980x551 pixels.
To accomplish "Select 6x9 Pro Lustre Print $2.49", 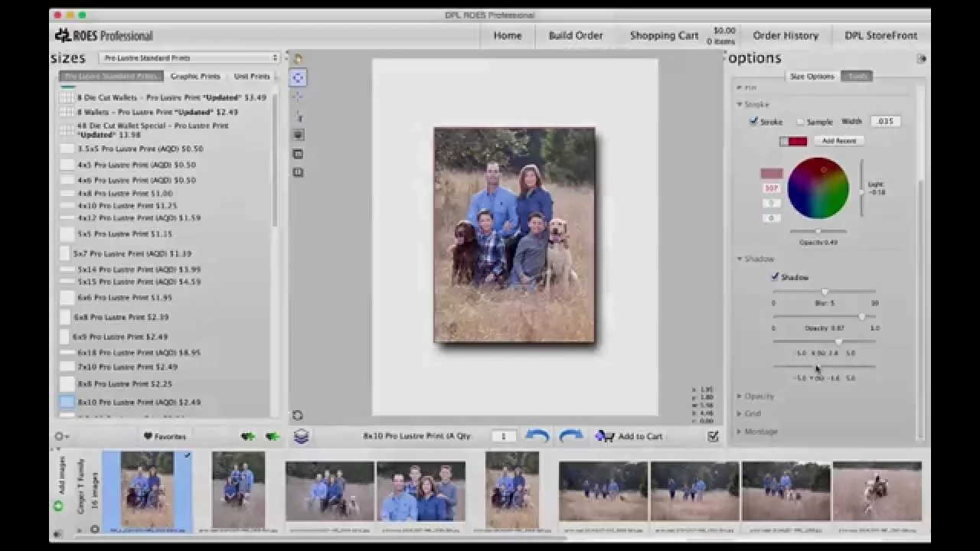I will pyautogui.click(x=120, y=337).
